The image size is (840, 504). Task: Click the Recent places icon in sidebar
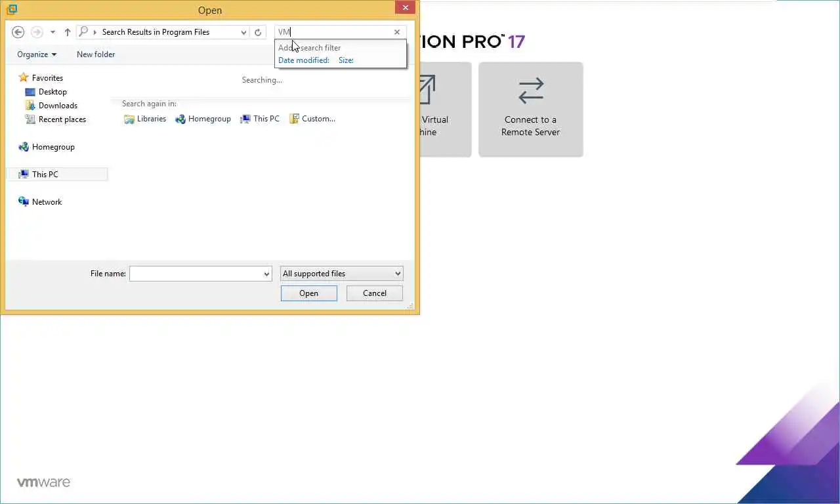(30, 119)
